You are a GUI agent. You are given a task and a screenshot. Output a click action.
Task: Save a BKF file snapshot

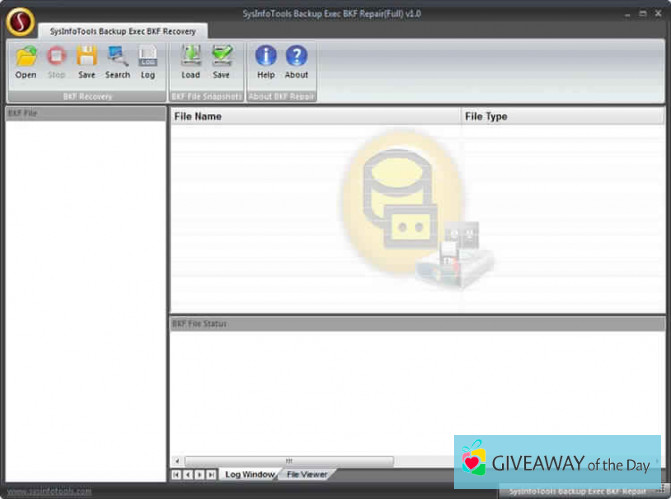click(221, 60)
